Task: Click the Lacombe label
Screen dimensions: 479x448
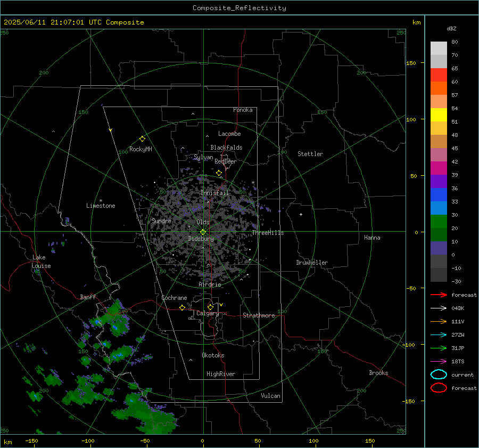Action: (x=229, y=134)
